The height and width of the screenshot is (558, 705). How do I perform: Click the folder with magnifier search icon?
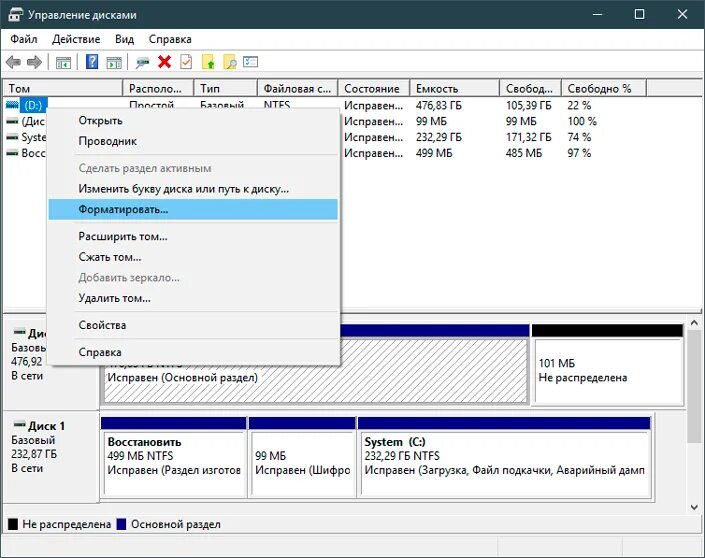(x=229, y=62)
